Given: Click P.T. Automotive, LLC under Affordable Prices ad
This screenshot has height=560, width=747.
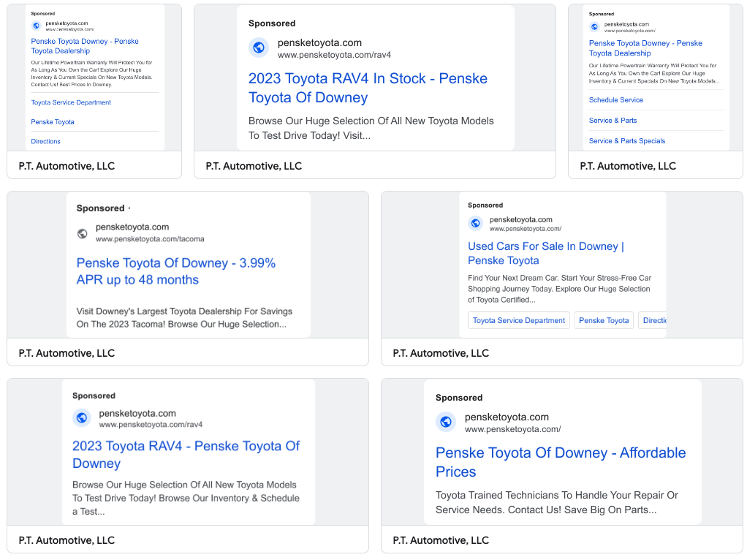Looking at the screenshot, I should [x=441, y=540].
